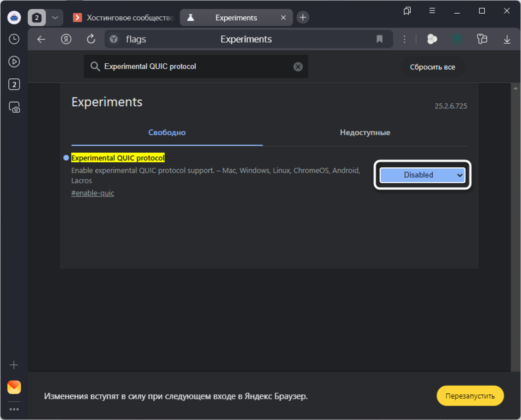This screenshot has width=521, height=420.
Task: Expand the tab group chevron next to counter
Action: (55, 18)
